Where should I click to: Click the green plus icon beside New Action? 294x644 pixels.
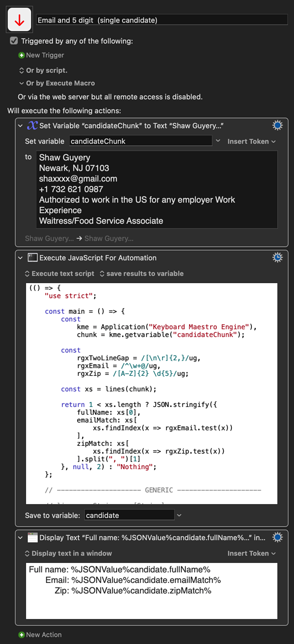coord(21,635)
